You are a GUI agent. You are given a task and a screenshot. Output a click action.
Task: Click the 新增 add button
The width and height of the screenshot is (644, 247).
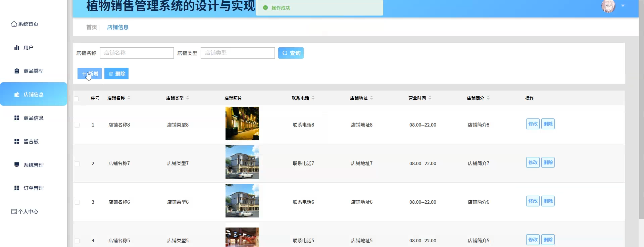(x=90, y=73)
